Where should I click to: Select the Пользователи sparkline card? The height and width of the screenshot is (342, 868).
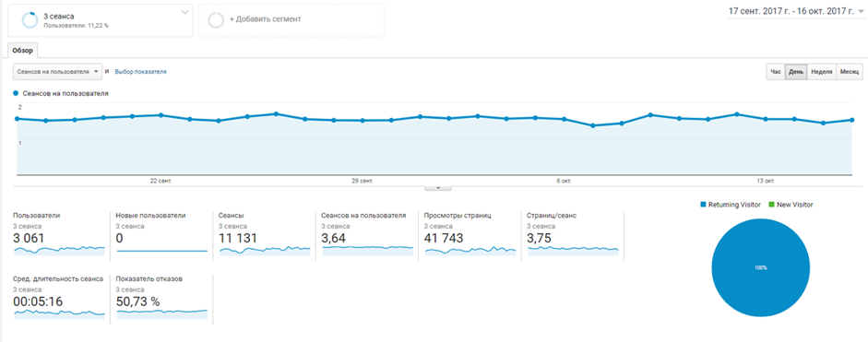point(59,235)
